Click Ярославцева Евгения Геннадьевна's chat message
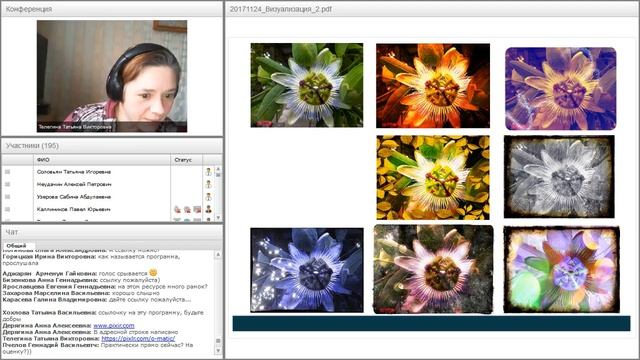Image resolution: width=640 pixels, height=360 pixels. pos(105,287)
